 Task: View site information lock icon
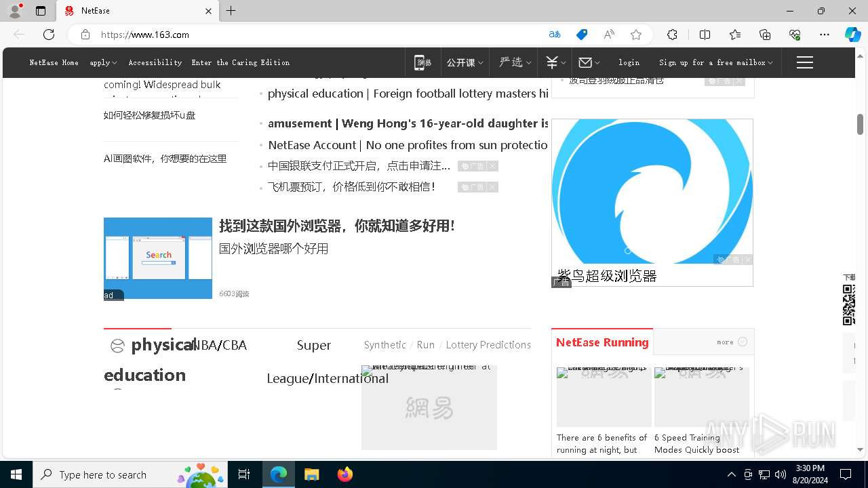[85, 35]
